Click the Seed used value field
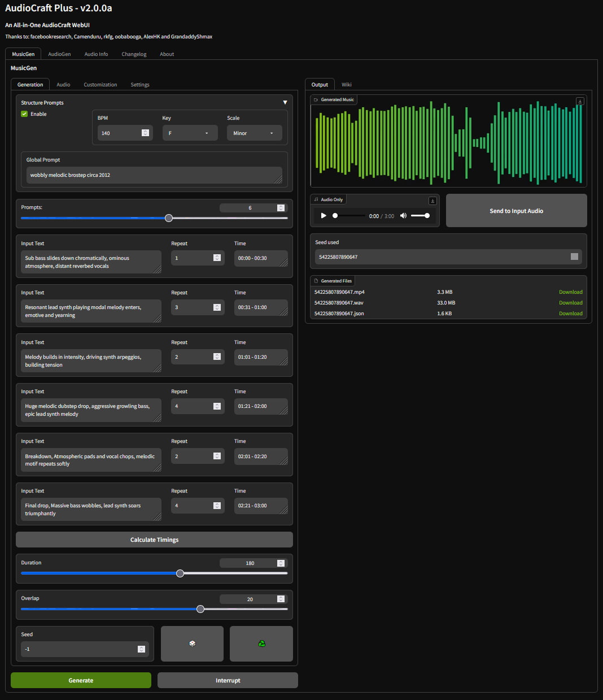Viewport: 603px width, 700px height. click(448, 257)
